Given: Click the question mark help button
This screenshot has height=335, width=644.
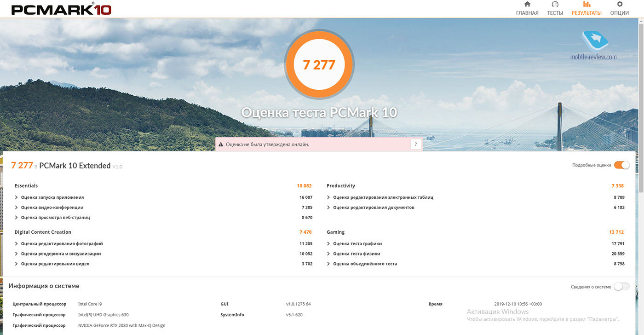Looking at the screenshot, I should point(416,144).
